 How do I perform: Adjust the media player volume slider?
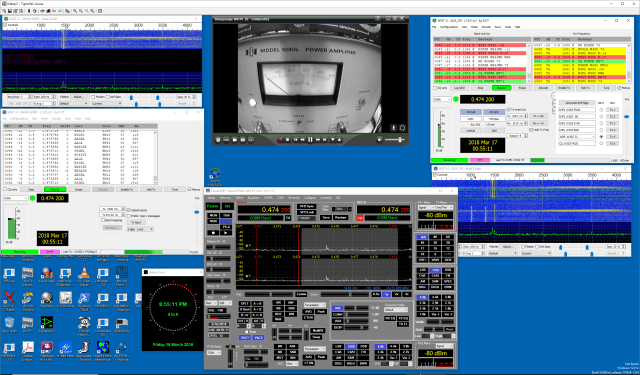click(395, 140)
